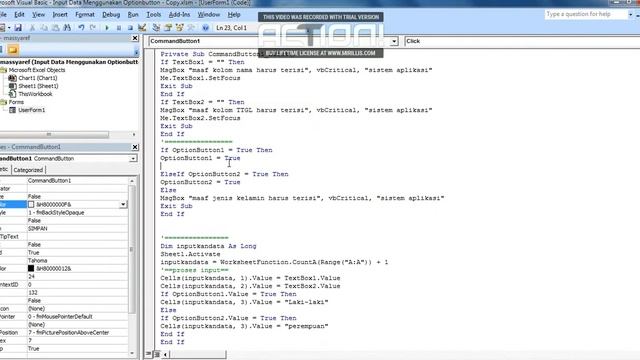Open the Properties object selector dropdown arrow
This screenshot has height=360, width=640.
[133, 158]
